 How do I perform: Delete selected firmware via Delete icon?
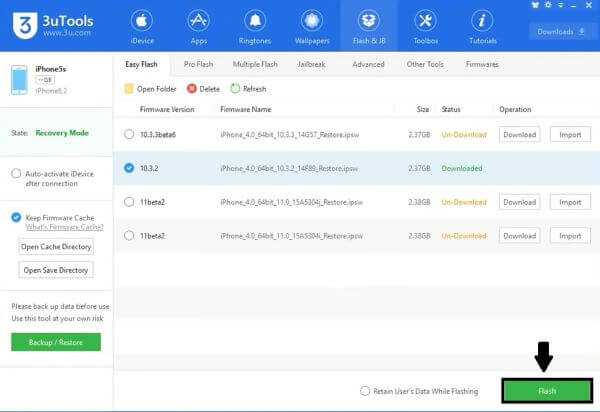coord(191,89)
